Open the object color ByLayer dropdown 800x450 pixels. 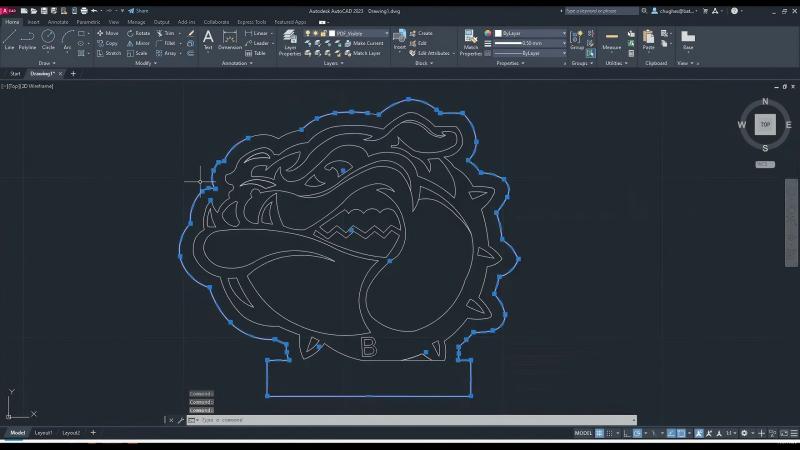(531, 33)
